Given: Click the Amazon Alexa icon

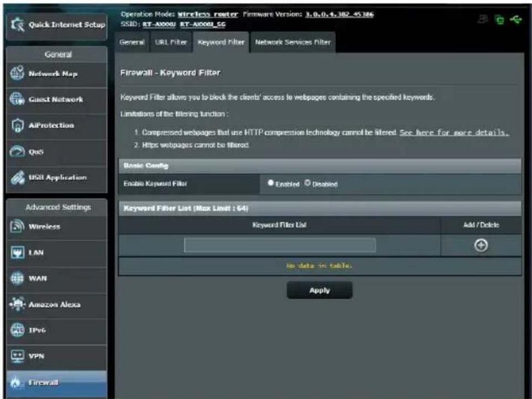Looking at the screenshot, I should [17, 304].
